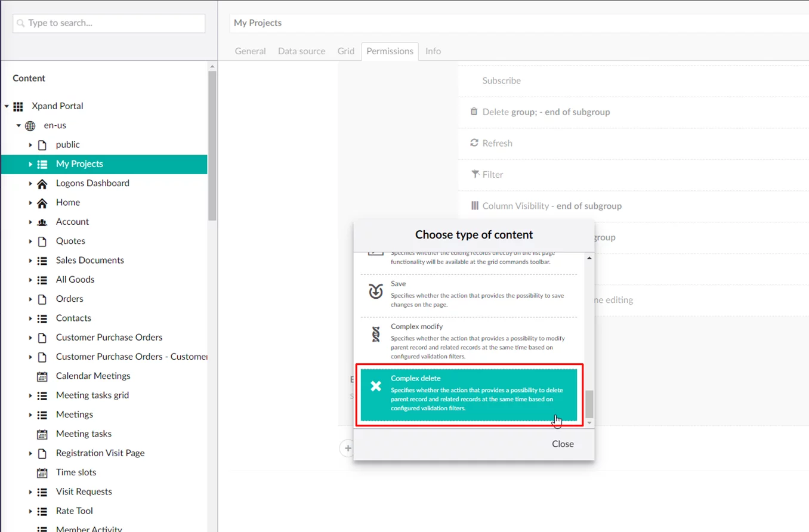This screenshot has height=532, width=809.
Task: Collapse the en-us tree node
Action: (x=18, y=126)
